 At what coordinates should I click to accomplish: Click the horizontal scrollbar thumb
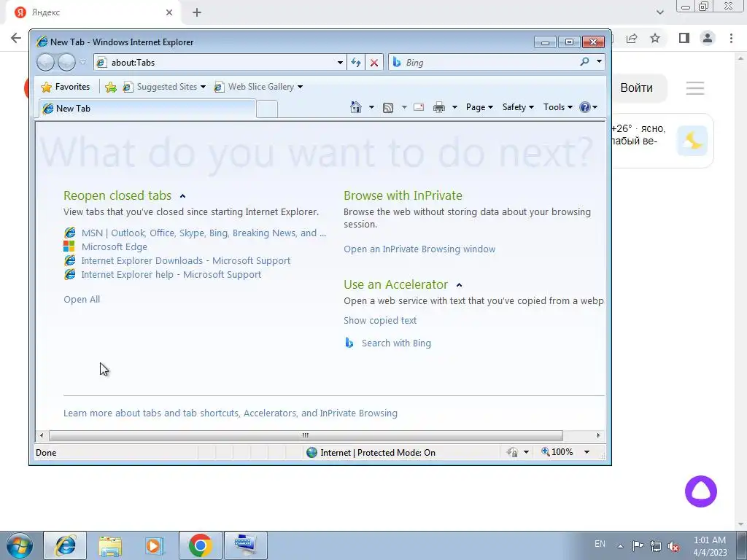(x=306, y=435)
